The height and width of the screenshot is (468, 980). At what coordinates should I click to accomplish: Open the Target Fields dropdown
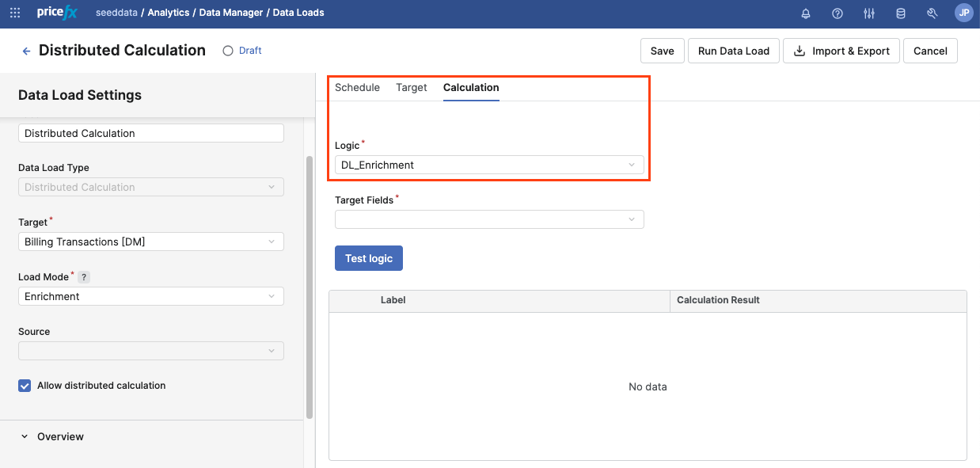[x=489, y=219]
